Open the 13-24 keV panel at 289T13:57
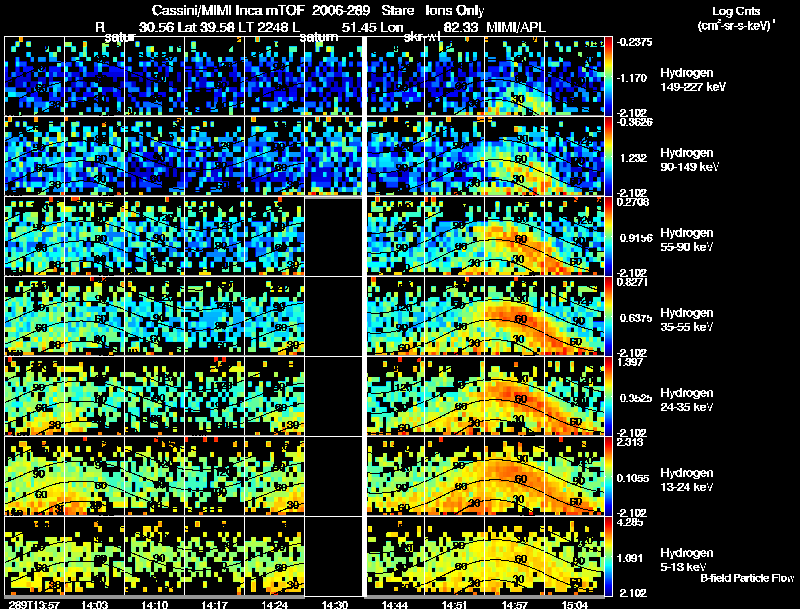Screen dimensions: 800x609 [35, 476]
